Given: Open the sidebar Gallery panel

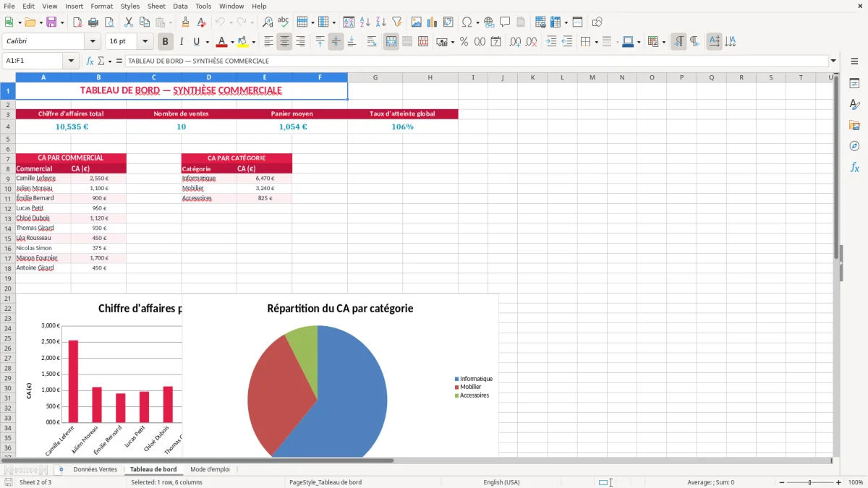Looking at the screenshot, I should coord(854,125).
